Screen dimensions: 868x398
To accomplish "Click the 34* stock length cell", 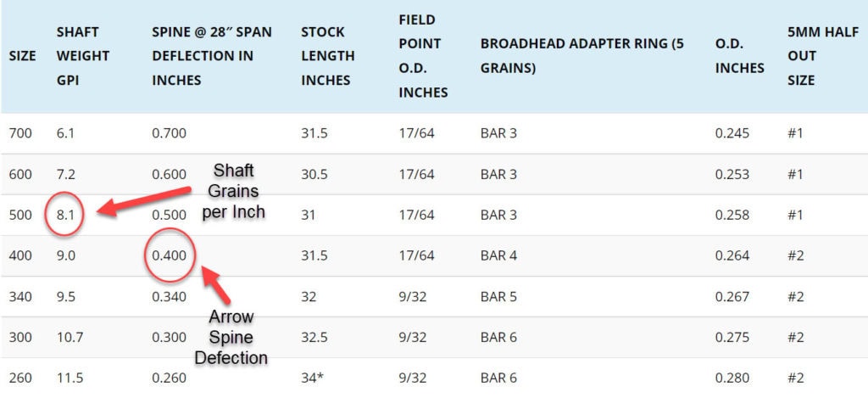I will [x=314, y=378].
